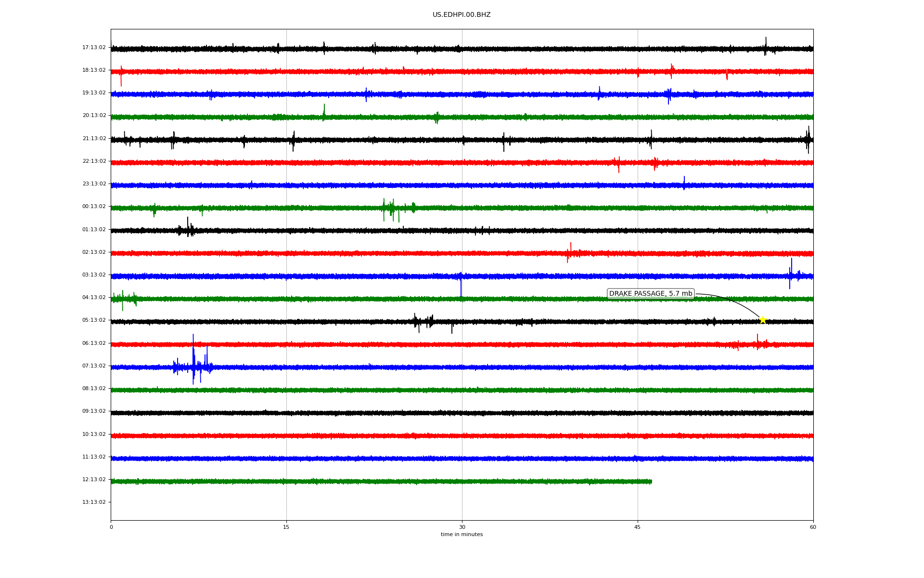Click the green burst cluster on the 00:13:02 trace
The height and width of the screenshot is (578, 924).
398,210
